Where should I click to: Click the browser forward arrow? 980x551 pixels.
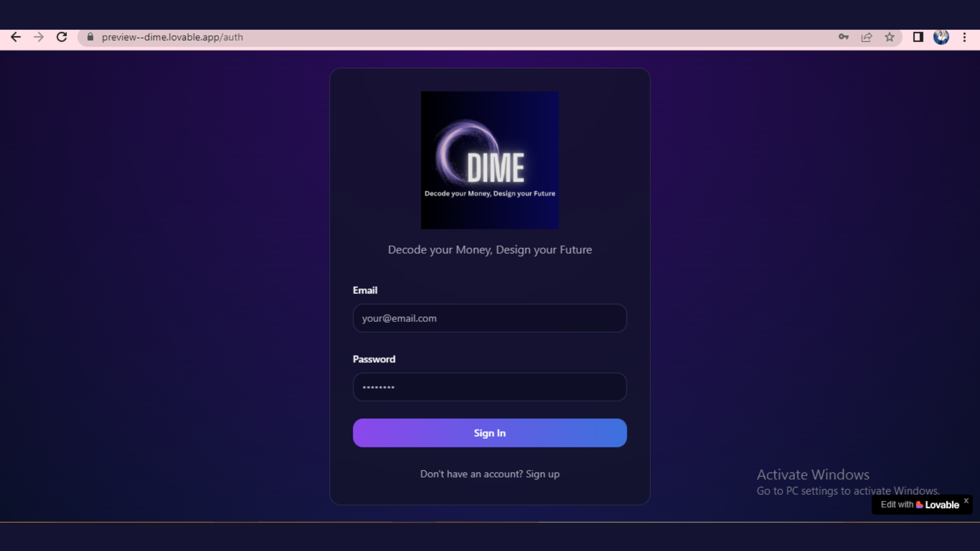[x=39, y=37]
